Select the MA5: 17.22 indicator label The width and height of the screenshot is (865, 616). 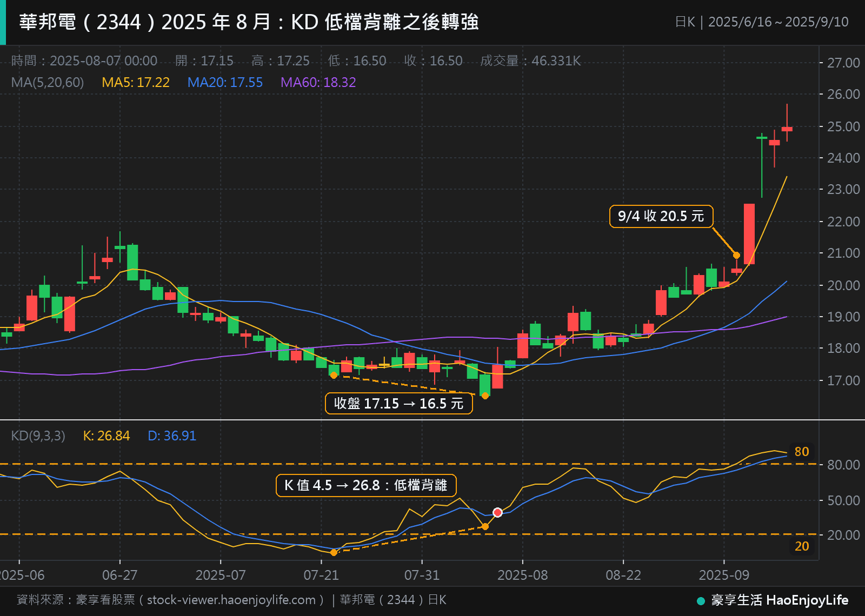pyautogui.click(x=136, y=82)
